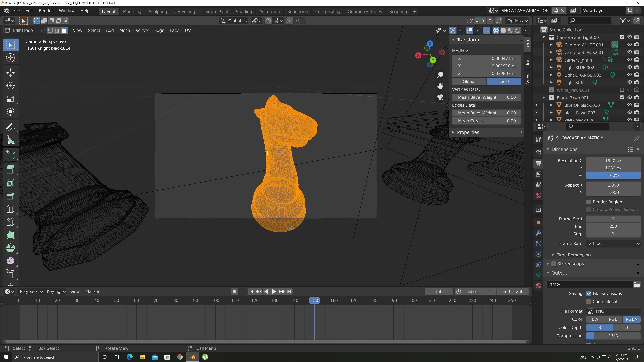Exclude Black_Pawn.001 collection via checkbox

tap(622, 97)
